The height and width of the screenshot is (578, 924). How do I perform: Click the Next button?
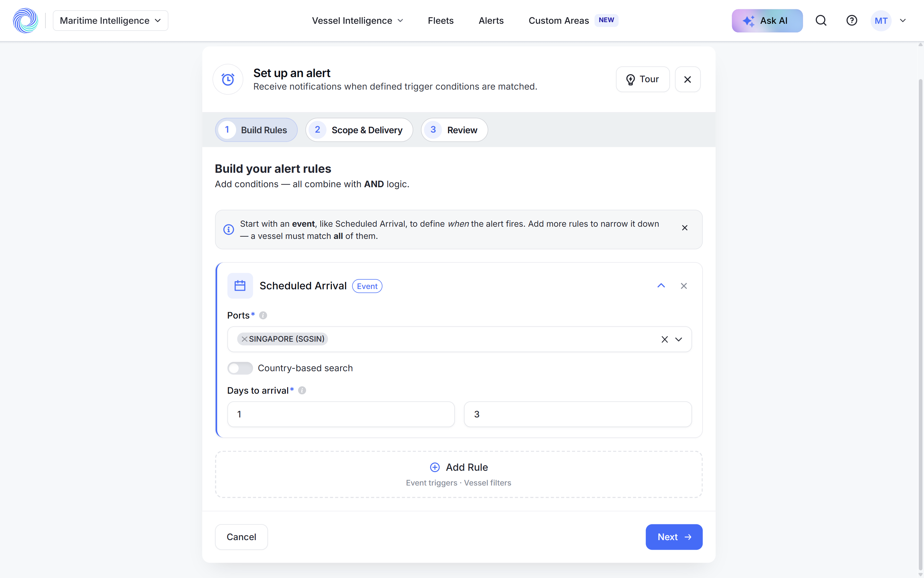point(674,537)
